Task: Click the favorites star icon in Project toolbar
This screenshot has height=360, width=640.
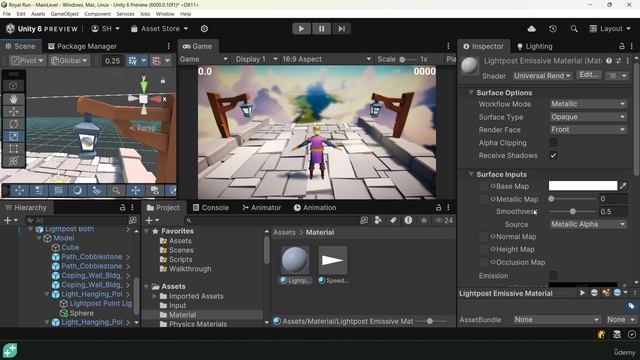Action: (424, 220)
